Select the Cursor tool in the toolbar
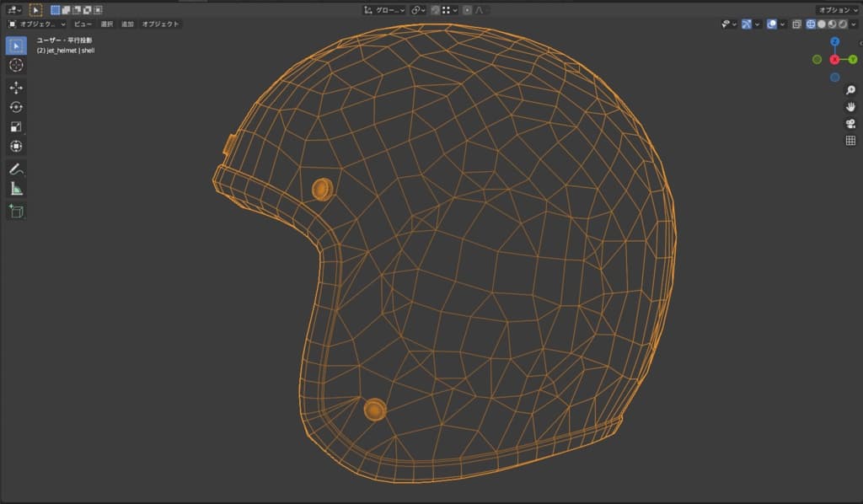This screenshot has width=863, height=504. coord(16,65)
